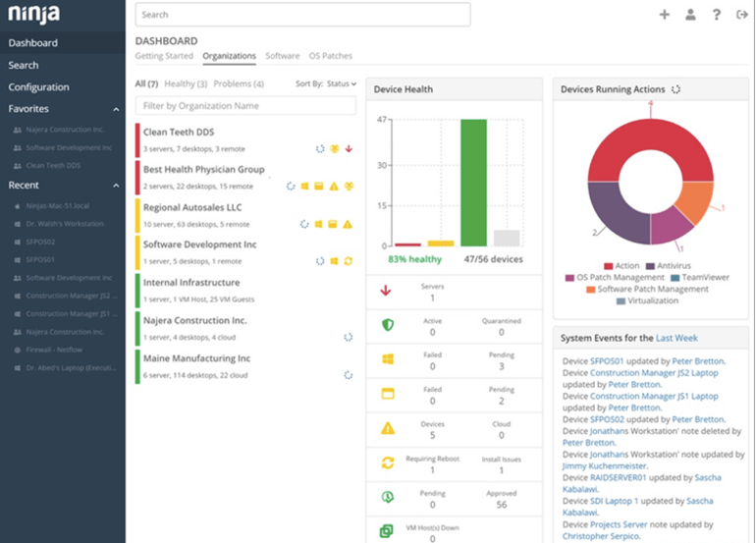Click red servers down arrow in Device Health

click(x=386, y=291)
